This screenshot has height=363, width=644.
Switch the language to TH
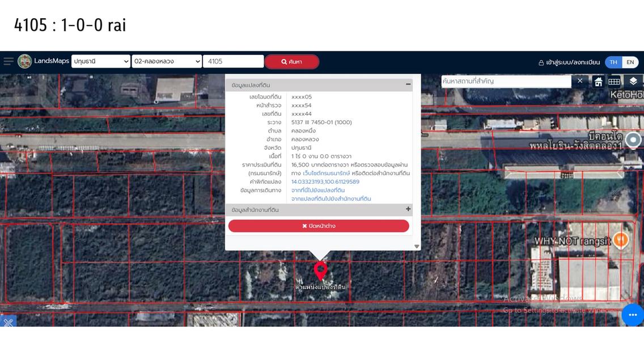coord(613,62)
